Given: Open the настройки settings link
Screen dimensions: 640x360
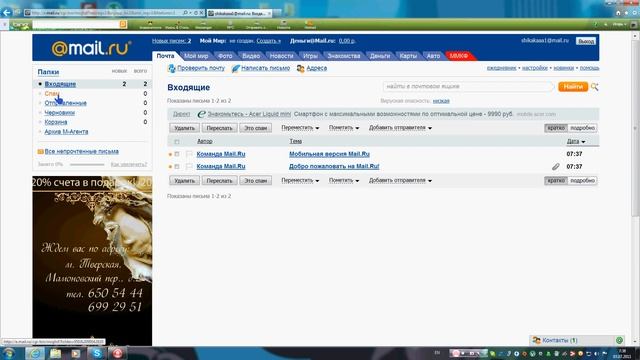Looking at the screenshot, I should point(535,68).
